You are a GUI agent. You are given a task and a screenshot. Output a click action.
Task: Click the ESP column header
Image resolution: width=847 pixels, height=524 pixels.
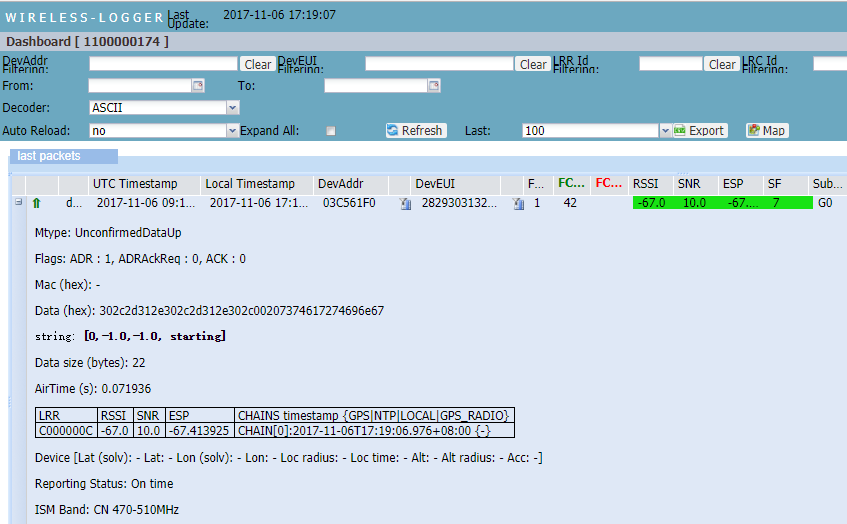tap(741, 184)
